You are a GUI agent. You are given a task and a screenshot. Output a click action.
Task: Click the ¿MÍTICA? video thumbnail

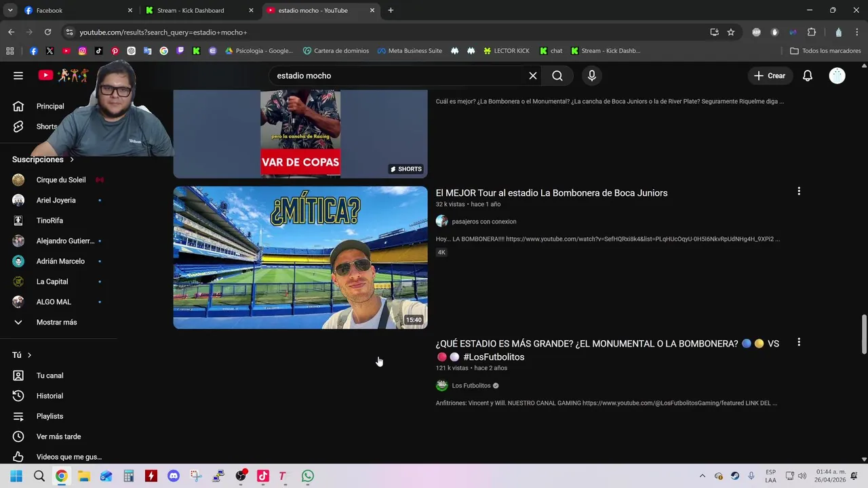(x=300, y=258)
